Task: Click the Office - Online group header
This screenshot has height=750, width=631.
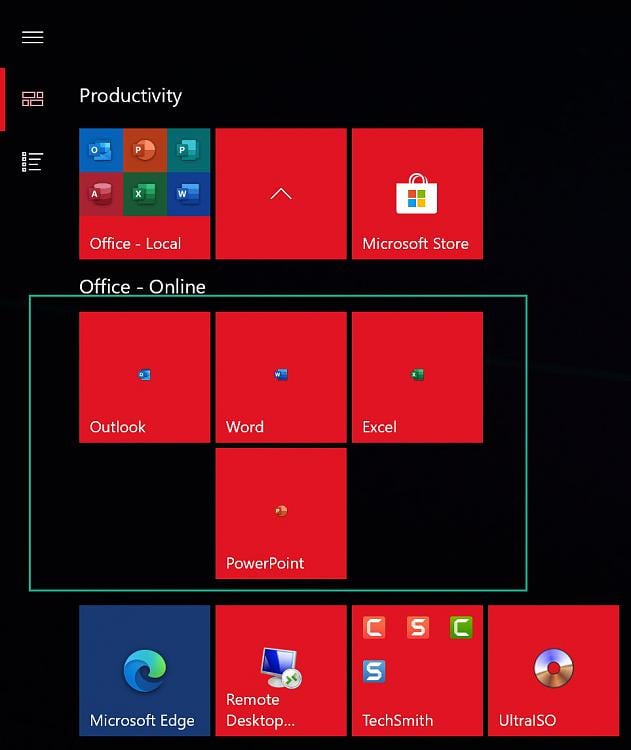Action: pos(142,287)
